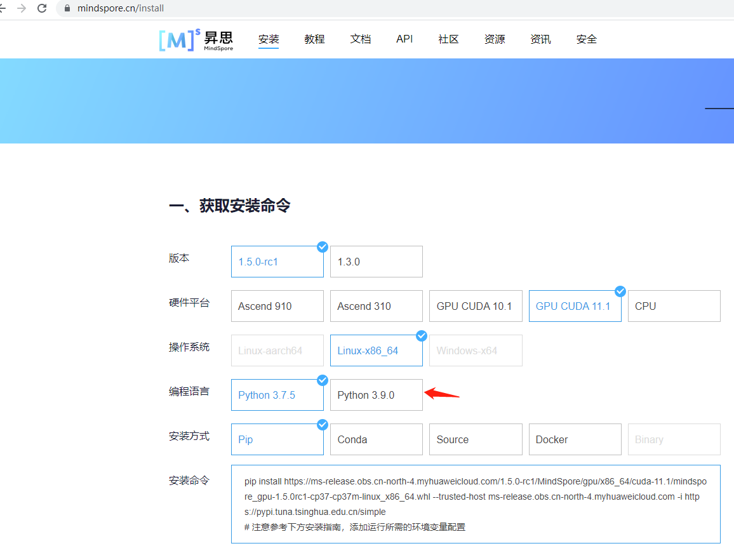Click the address bar URL mindspore.cn/install
This screenshot has width=734, height=560.
coord(121,8)
